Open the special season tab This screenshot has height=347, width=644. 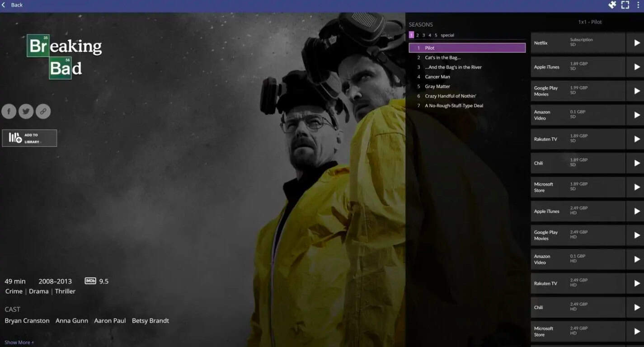tap(447, 35)
